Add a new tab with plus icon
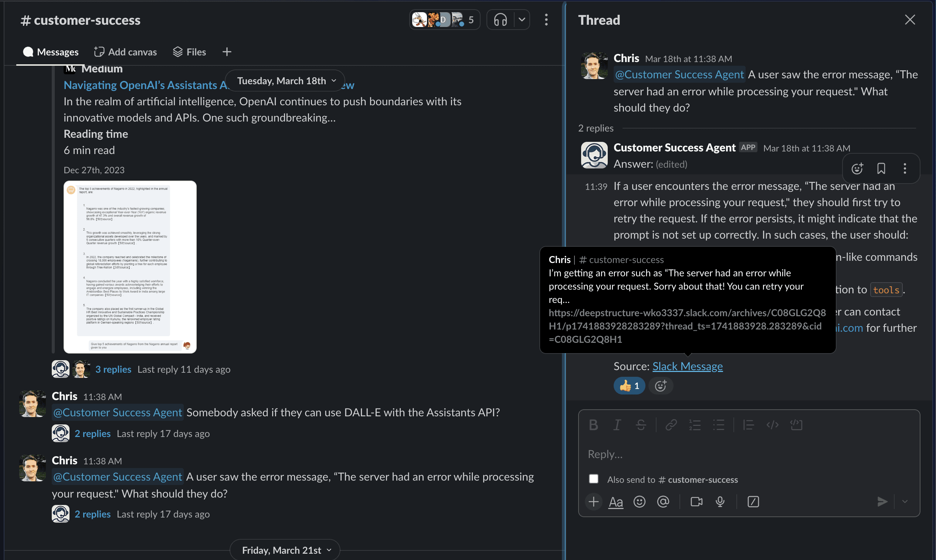 point(227,52)
